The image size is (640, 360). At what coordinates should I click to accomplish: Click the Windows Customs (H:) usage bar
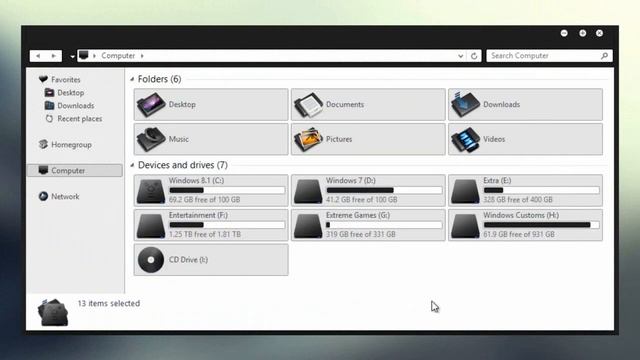(x=541, y=225)
